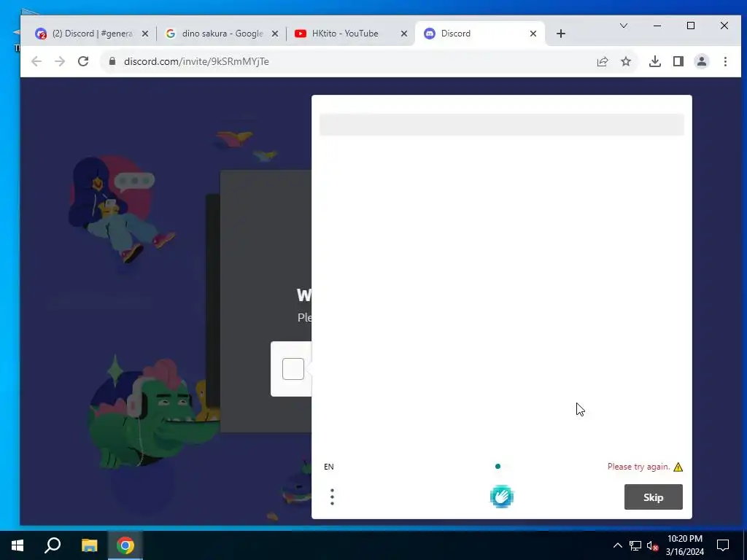The height and width of the screenshot is (560, 747).
Task: Reload the Discord invite page
Action: [83, 61]
